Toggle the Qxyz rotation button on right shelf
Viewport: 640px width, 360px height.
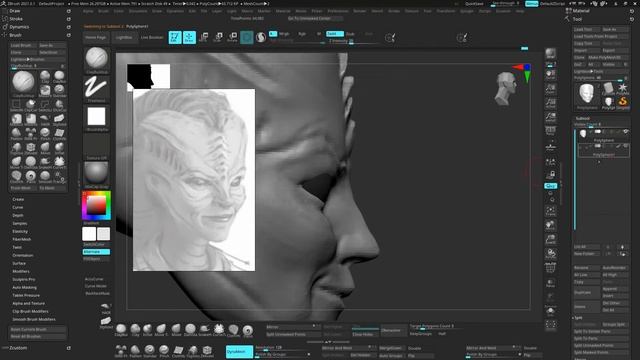(x=551, y=186)
